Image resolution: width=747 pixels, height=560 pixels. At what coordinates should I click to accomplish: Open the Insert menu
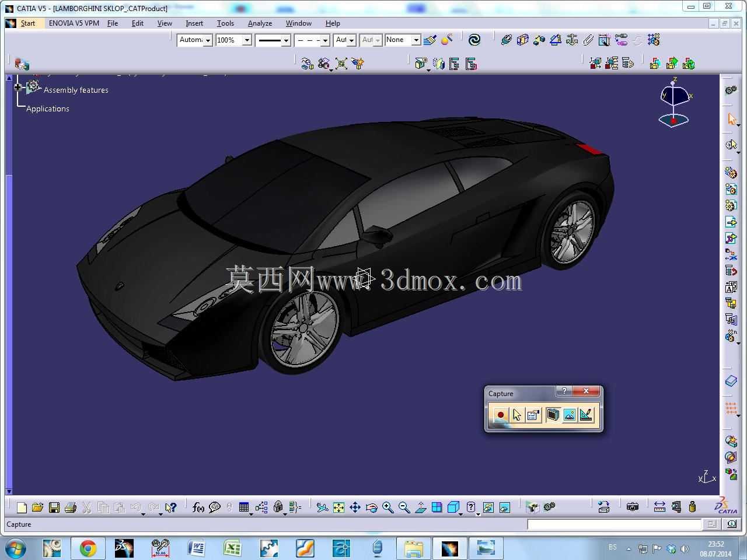click(x=194, y=23)
